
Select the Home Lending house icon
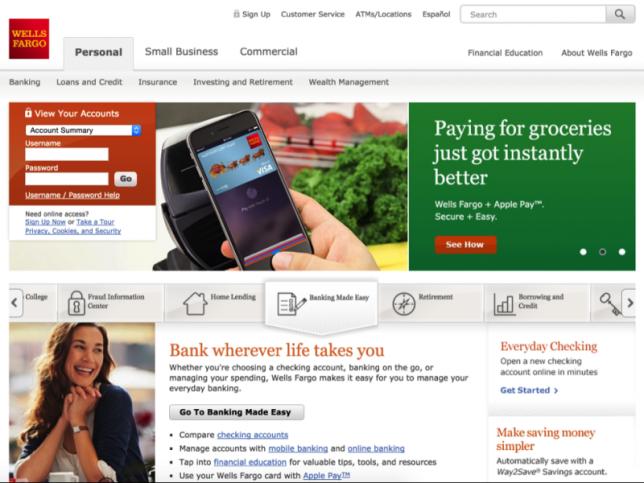(195, 303)
